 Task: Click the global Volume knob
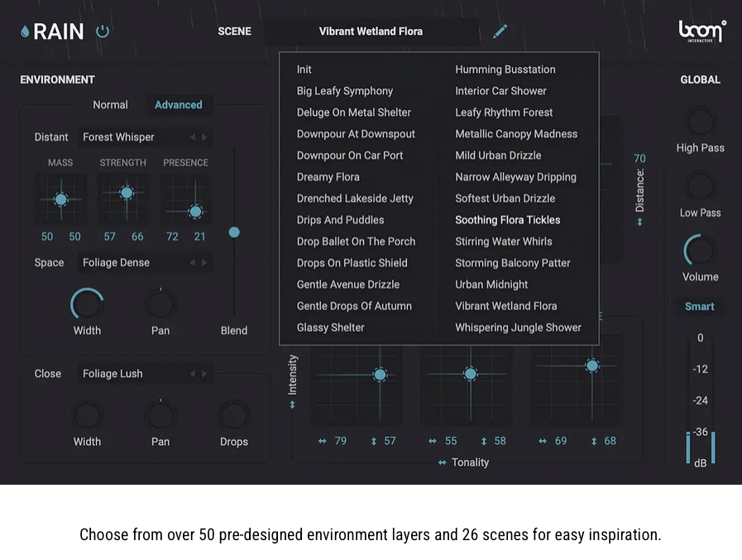[x=700, y=251]
